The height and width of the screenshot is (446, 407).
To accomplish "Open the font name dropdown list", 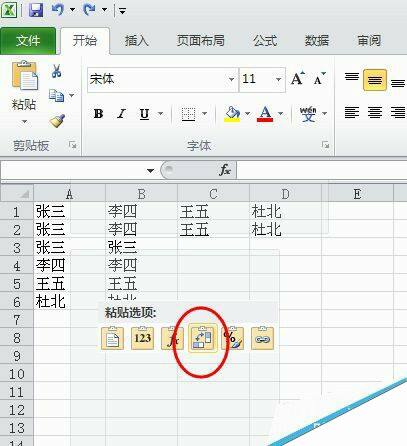I will (x=231, y=80).
